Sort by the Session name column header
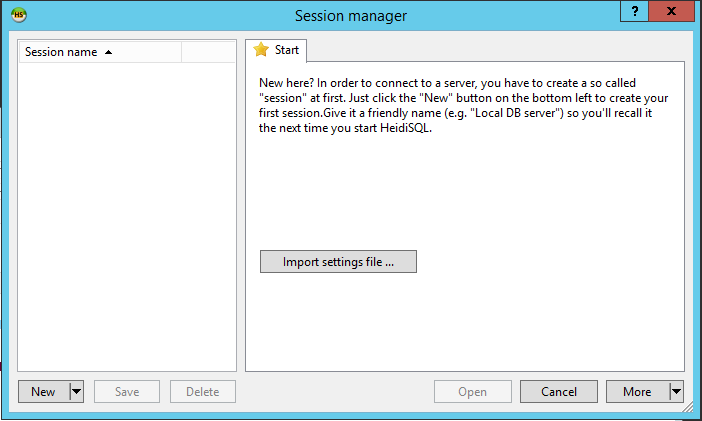The image size is (702, 421). (100, 52)
